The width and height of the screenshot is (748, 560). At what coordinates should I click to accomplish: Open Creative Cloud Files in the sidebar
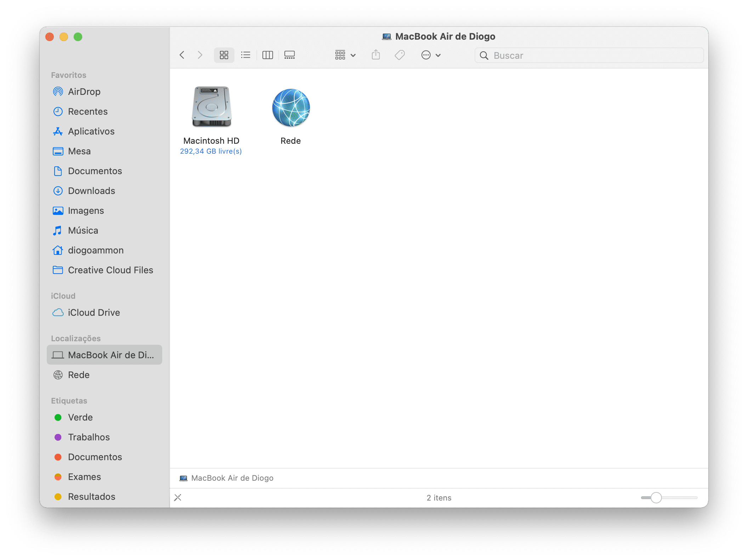coord(104,270)
